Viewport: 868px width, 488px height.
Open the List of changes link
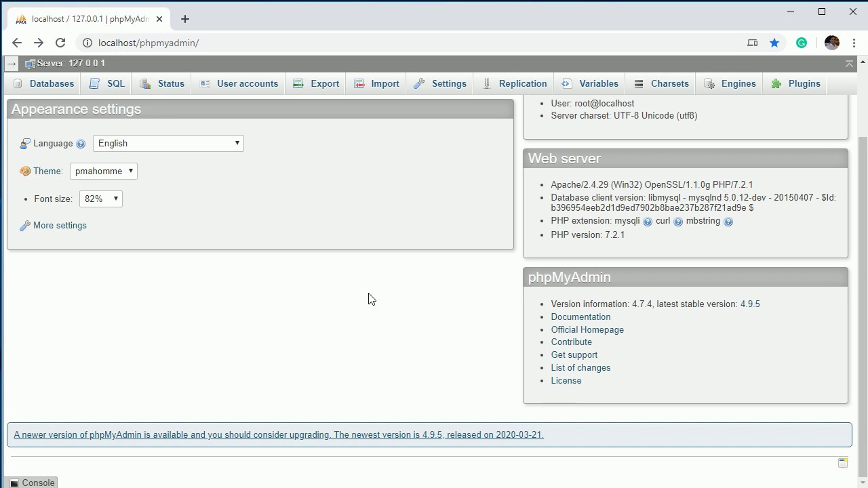pos(580,367)
